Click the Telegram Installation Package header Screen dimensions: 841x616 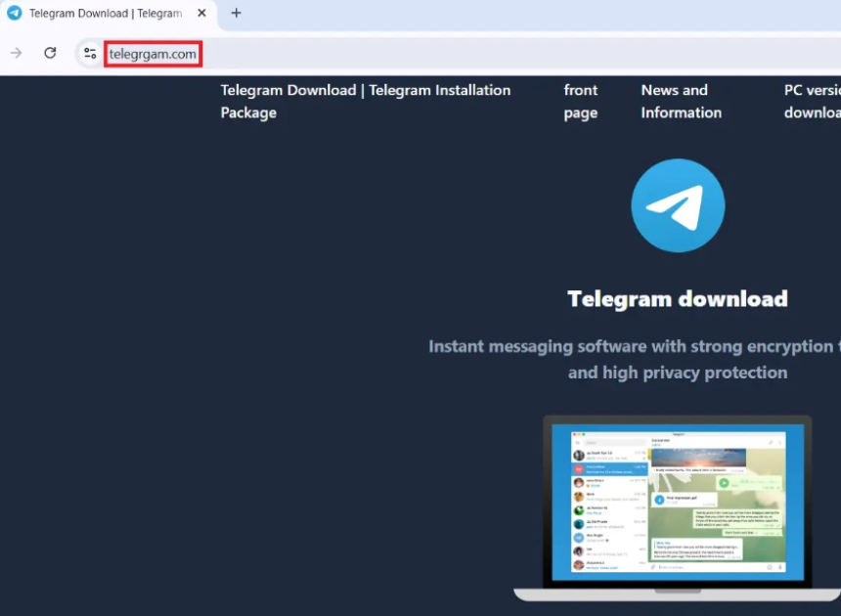point(366,101)
